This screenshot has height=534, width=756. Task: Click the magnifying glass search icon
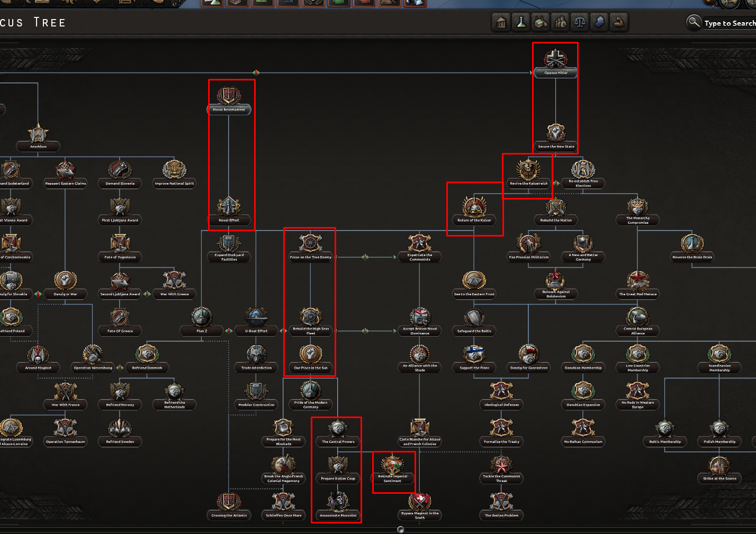click(694, 22)
